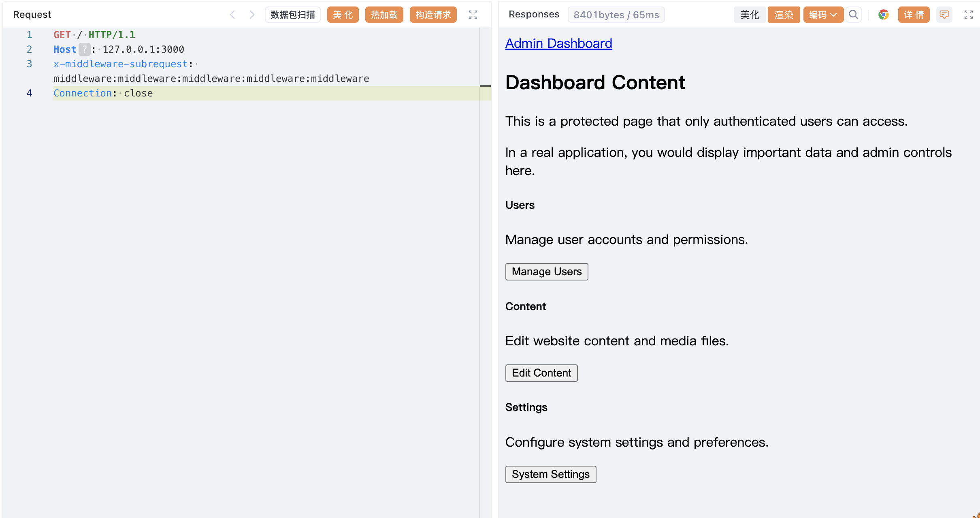Open the 详情 details button

coord(913,15)
